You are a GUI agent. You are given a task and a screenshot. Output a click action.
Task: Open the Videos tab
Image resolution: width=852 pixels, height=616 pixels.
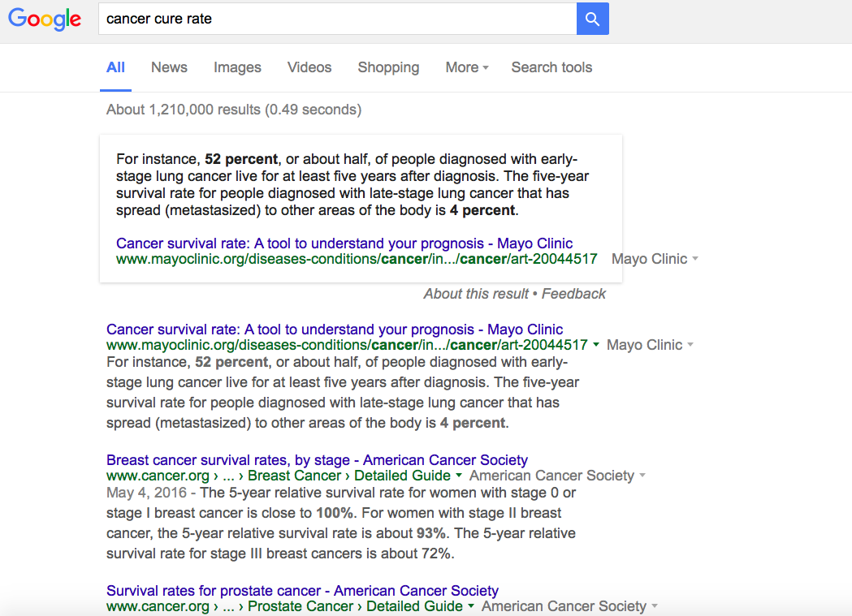pos(309,67)
